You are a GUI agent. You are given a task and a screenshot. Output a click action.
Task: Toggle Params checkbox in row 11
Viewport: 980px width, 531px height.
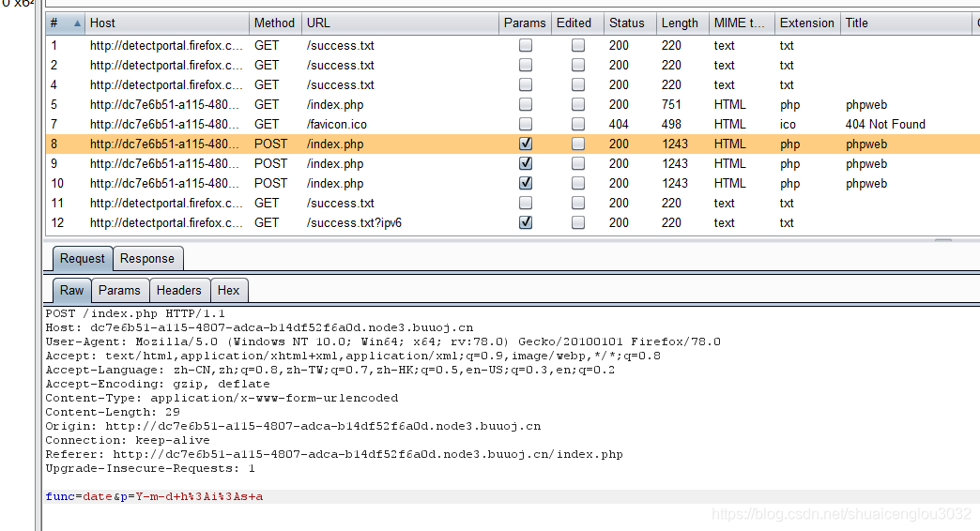[x=526, y=203]
